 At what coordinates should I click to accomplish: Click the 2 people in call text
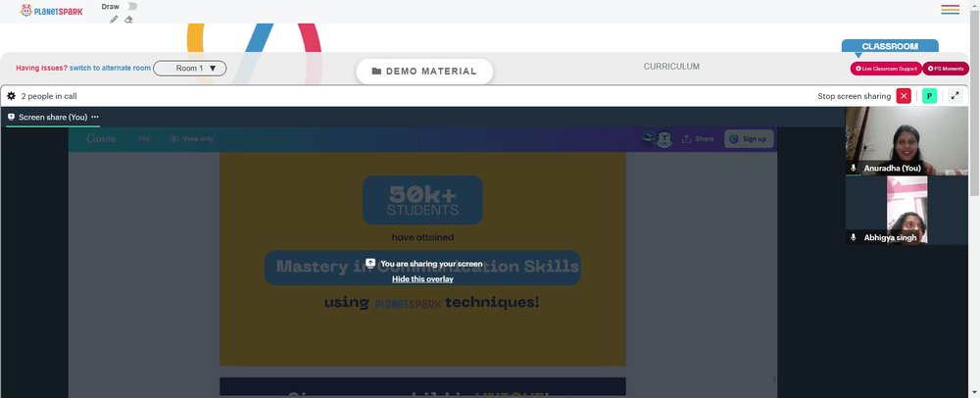[49, 96]
